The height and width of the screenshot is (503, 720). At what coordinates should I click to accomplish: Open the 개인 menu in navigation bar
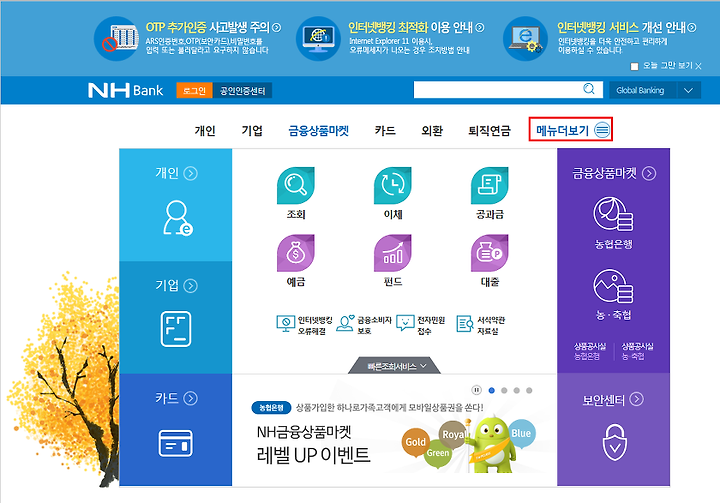pyautogui.click(x=205, y=131)
